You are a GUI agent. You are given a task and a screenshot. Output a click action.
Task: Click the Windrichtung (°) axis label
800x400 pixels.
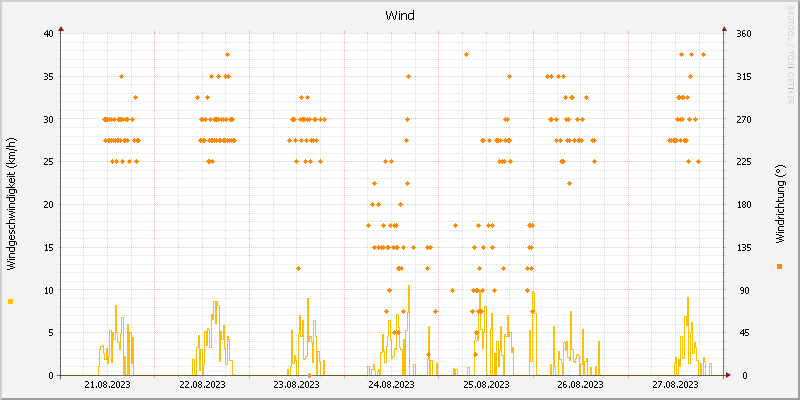pyautogui.click(x=779, y=205)
